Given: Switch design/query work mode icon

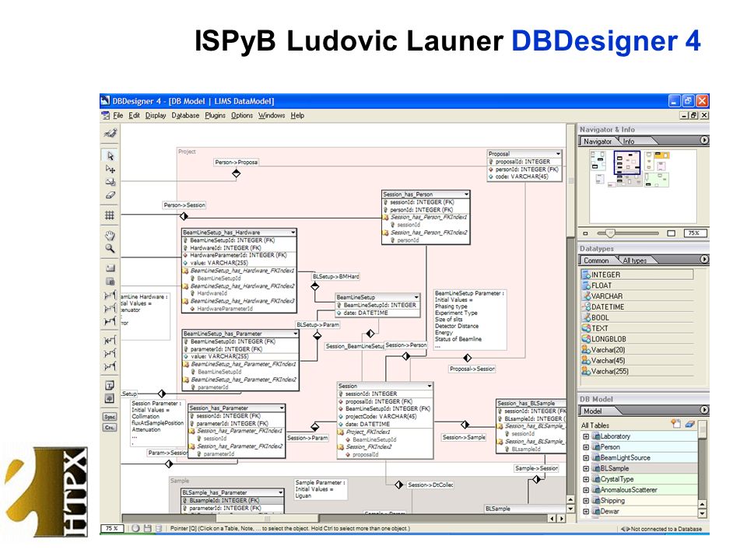Looking at the screenshot, I should coord(110,133).
